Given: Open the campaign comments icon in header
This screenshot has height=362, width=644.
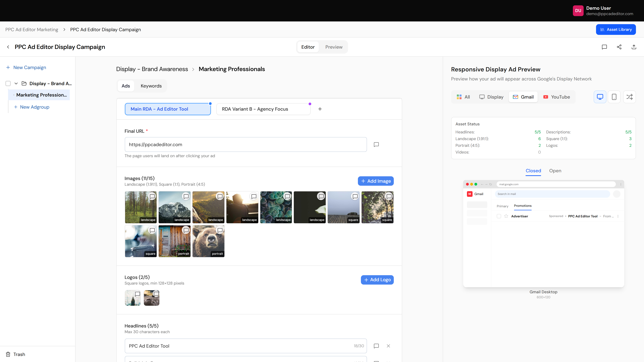Looking at the screenshot, I should point(604,47).
